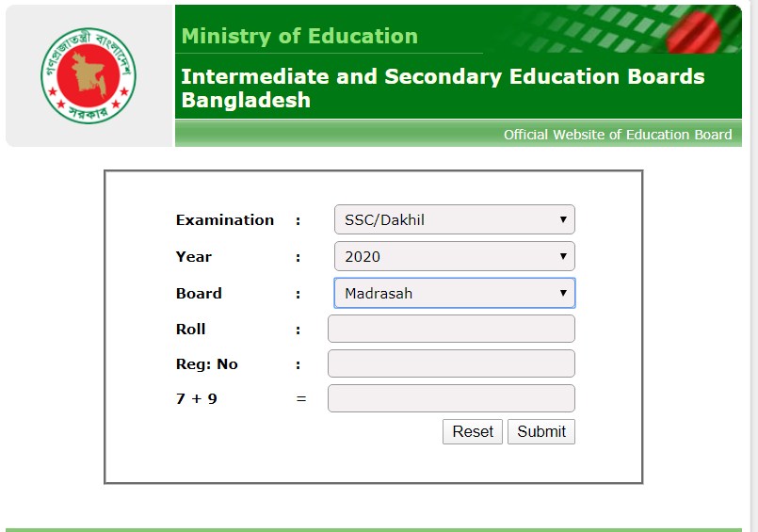Click Official Website of Education Board text
The width and height of the screenshot is (758, 532).
(x=618, y=135)
